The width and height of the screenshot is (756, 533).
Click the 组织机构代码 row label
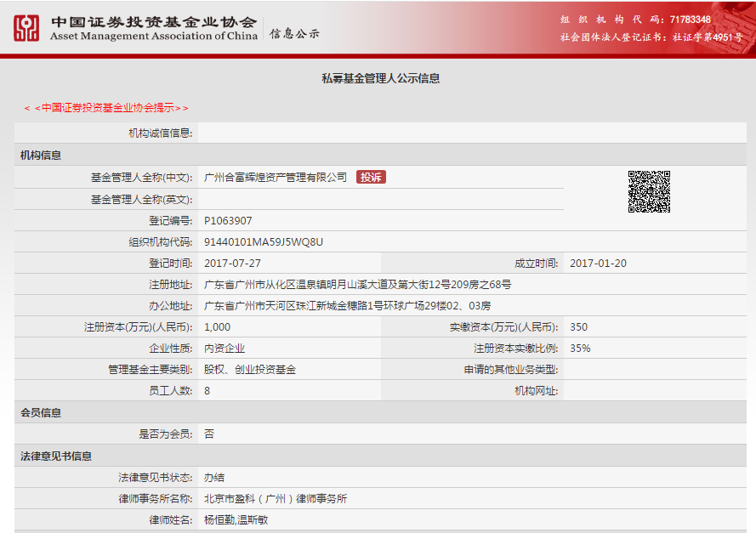point(161,242)
